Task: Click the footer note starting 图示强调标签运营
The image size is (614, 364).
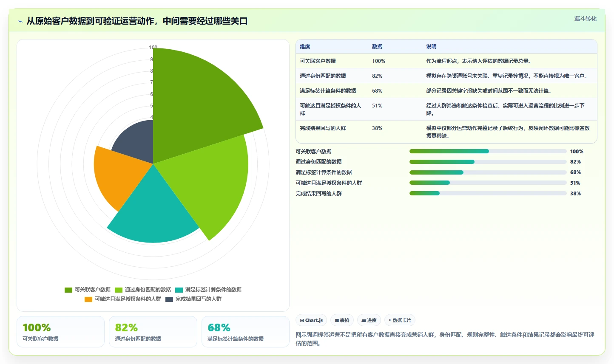Action: (x=445, y=339)
